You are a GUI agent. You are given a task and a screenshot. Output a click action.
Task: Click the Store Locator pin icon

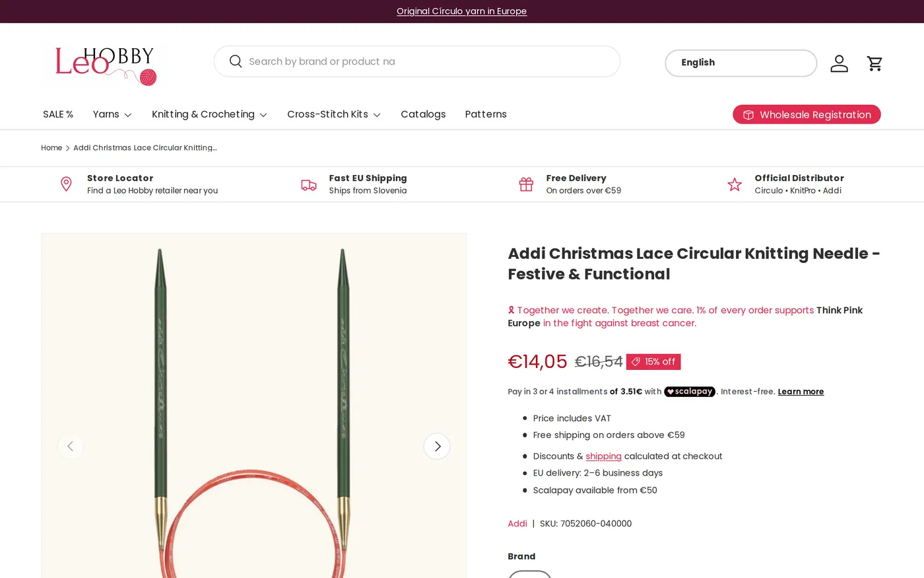(x=66, y=184)
